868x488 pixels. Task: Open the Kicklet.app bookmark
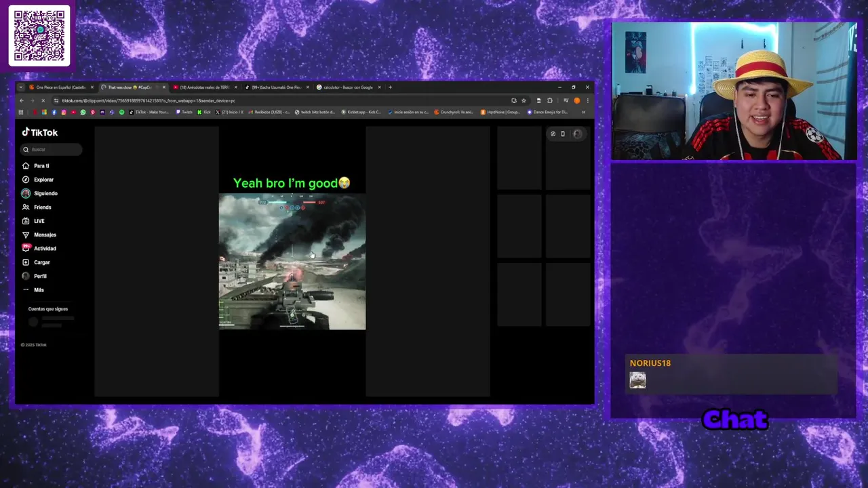coord(361,112)
